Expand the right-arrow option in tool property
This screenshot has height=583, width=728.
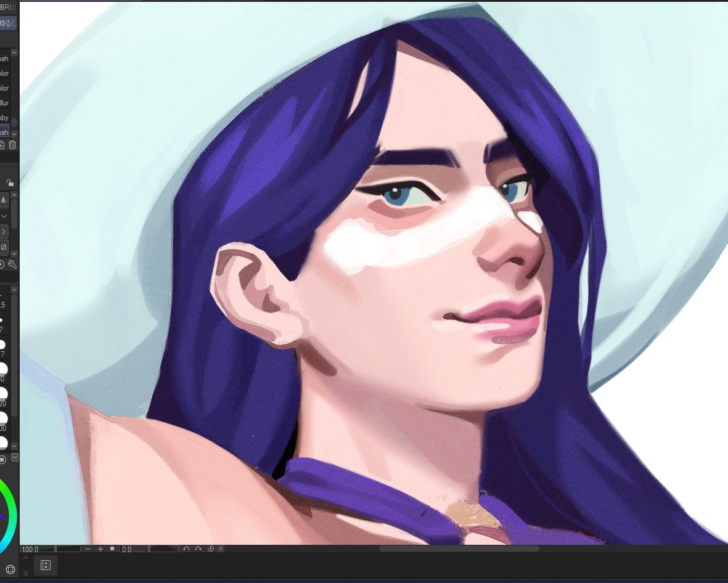coord(3,231)
